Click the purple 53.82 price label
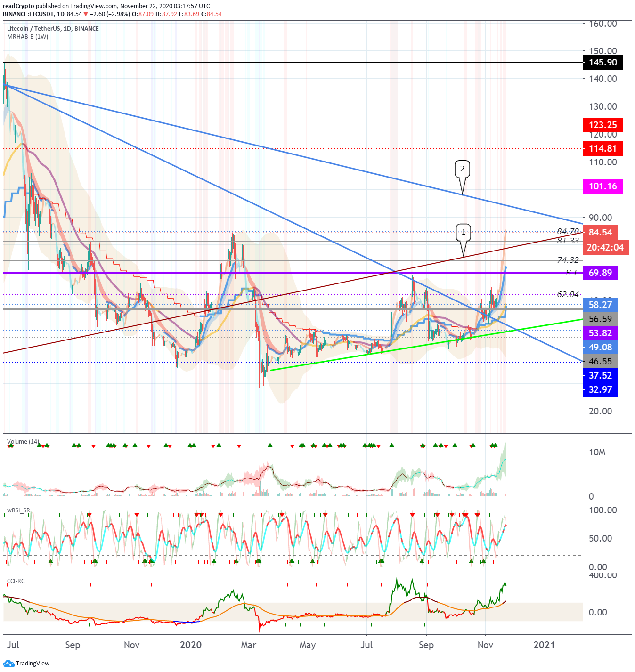The width and height of the screenshot is (635, 672). pyautogui.click(x=600, y=333)
